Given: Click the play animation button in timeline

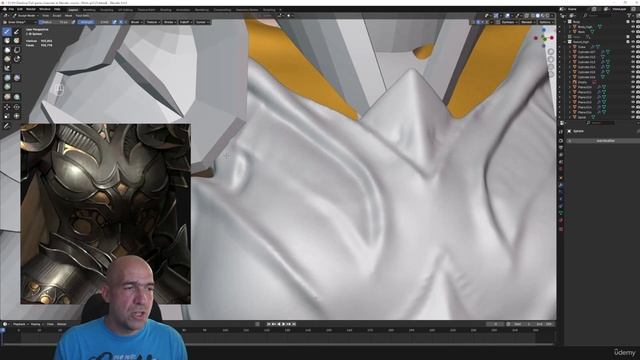Looking at the screenshot, I should (x=284, y=324).
